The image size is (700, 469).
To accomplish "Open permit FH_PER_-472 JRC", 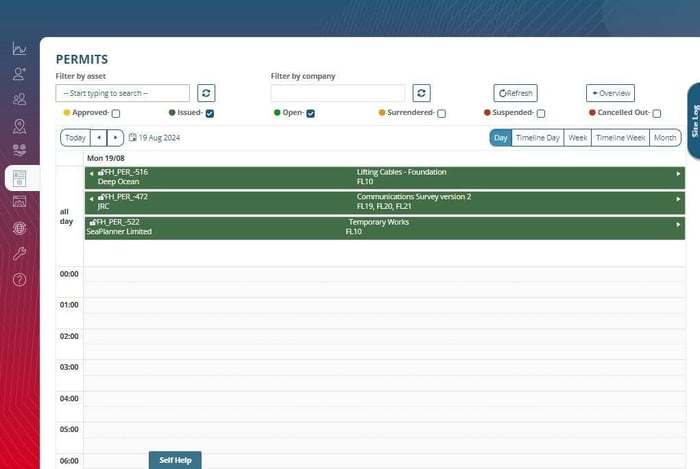I will (385, 202).
